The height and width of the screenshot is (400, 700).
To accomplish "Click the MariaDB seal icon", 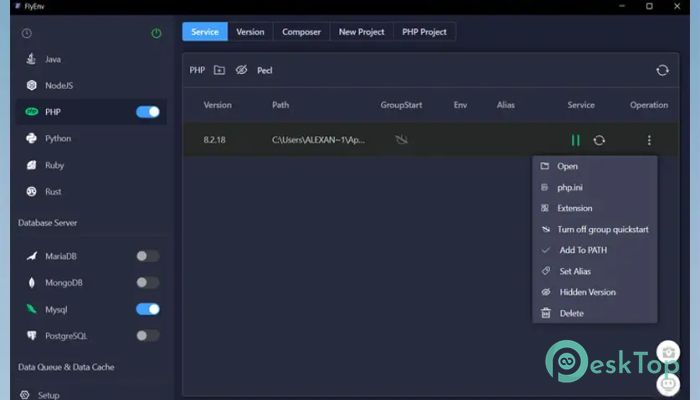I will [x=32, y=256].
